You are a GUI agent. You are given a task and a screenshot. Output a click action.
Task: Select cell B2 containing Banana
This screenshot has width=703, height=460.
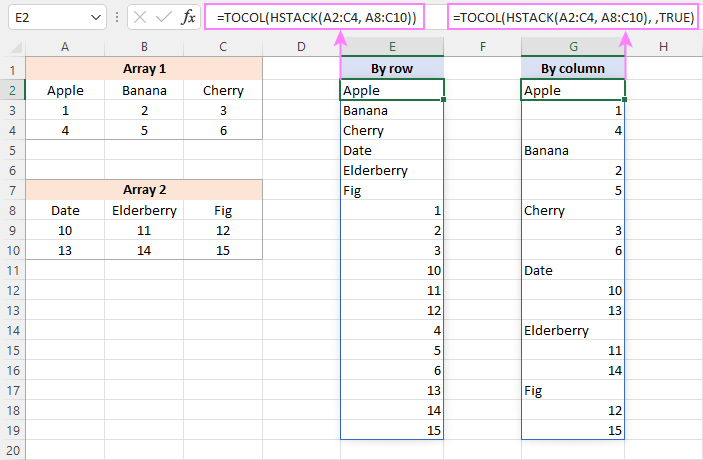click(x=144, y=90)
